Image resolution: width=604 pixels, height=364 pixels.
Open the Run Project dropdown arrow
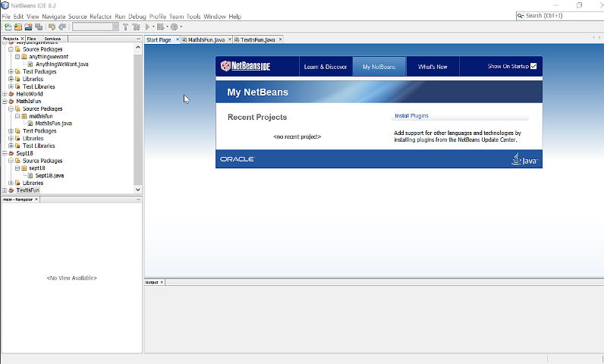153,27
